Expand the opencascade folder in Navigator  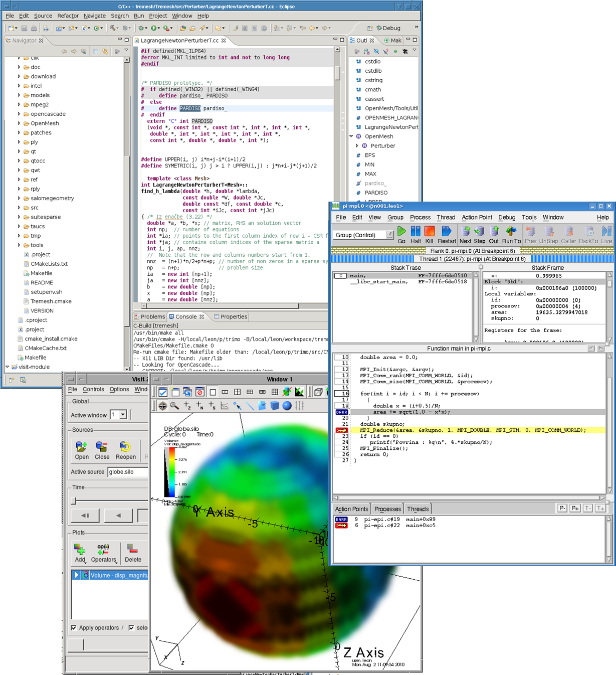[19, 114]
